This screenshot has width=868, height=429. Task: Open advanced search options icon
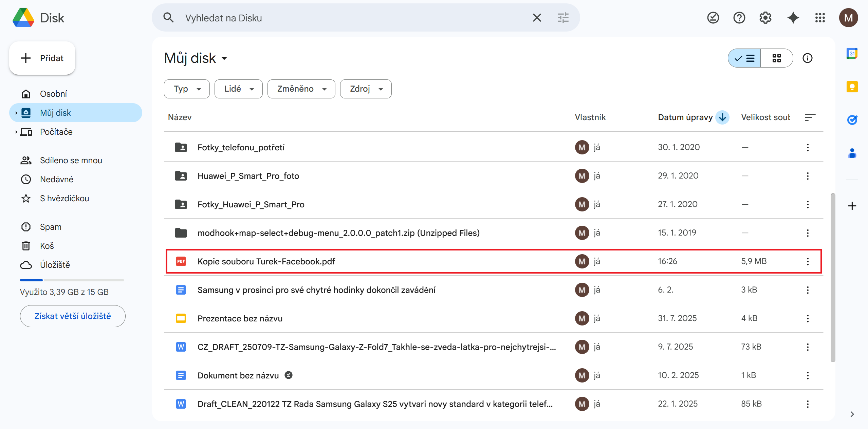pyautogui.click(x=563, y=18)
